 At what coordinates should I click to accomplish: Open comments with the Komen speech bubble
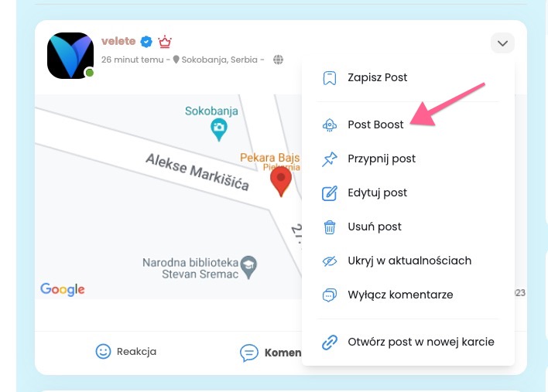point(270,353)
